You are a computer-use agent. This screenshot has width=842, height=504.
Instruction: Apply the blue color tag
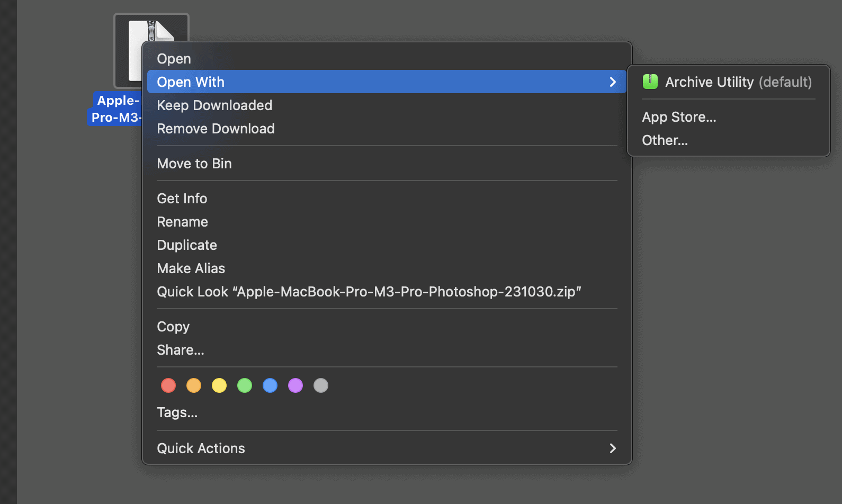point(270,385)
